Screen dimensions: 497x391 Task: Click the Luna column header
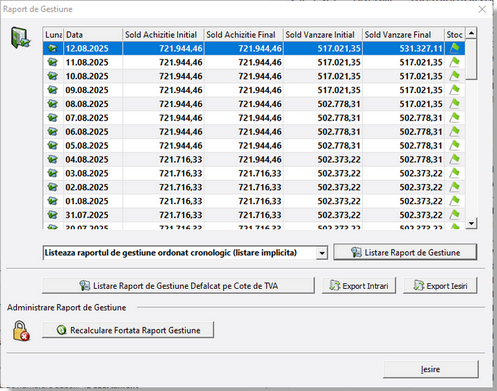coord(53,35)
